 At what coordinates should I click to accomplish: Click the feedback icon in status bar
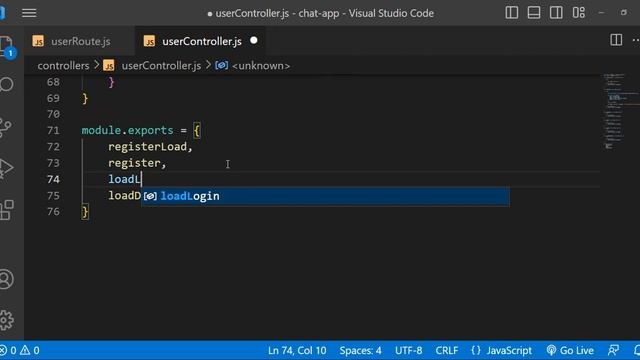[x=613, y=351]
